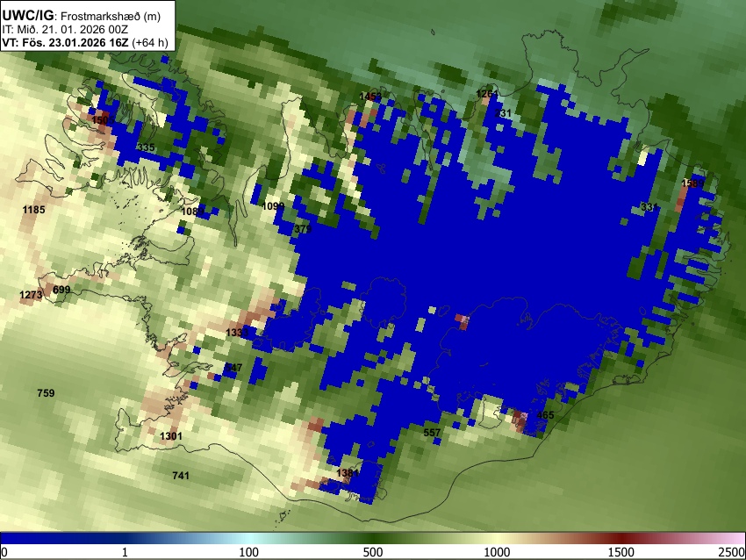Click the 1453 frost-level label
Screen dimensions: 746x560
(x=370, y=97)
